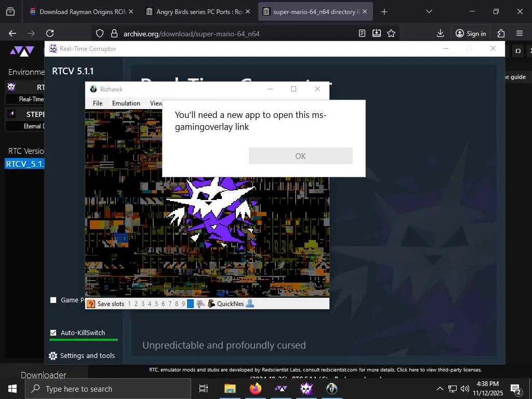Click the highlighted blue save slot

tap(190, 303)
